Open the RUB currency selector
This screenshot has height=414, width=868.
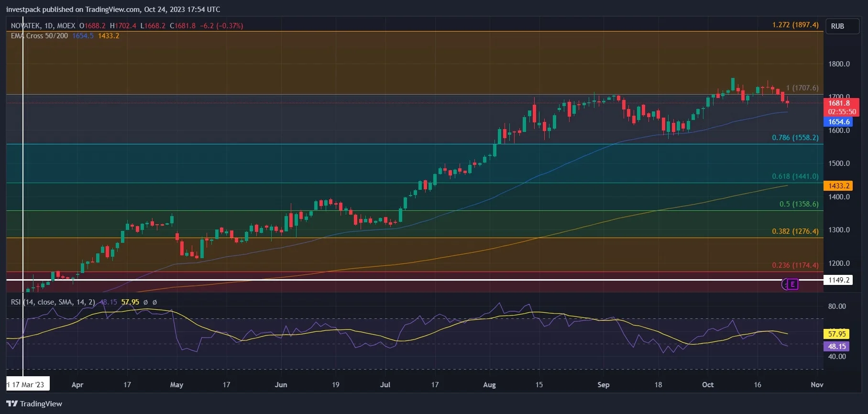(x=838, y=26)
